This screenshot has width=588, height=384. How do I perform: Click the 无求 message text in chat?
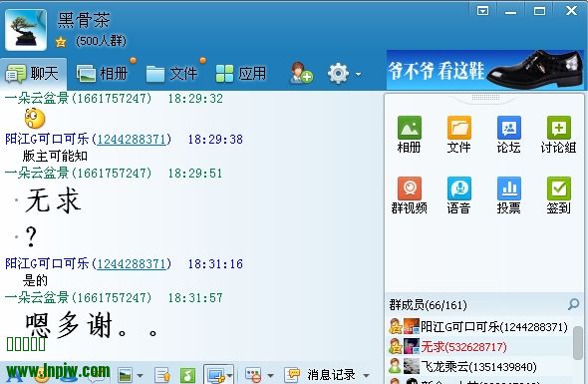pyautogui.click(x=53, y=200)
